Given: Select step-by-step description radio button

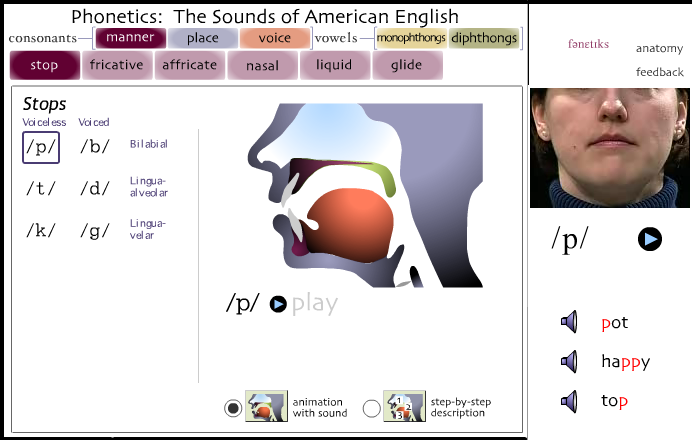Looking at the screenshot, I should (372, 408).
